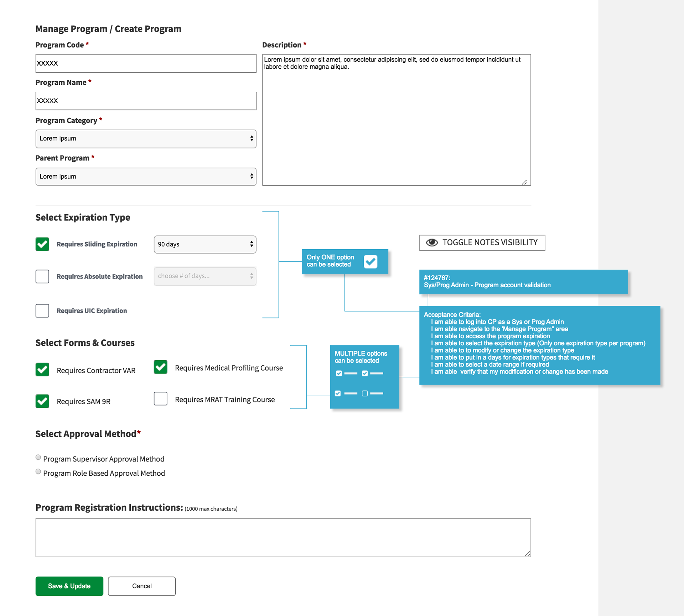Check Requires Absolute Expiration checkbox
Image resolution: width=684 pixels, height=616 pixels.
[x=42, y=276]
